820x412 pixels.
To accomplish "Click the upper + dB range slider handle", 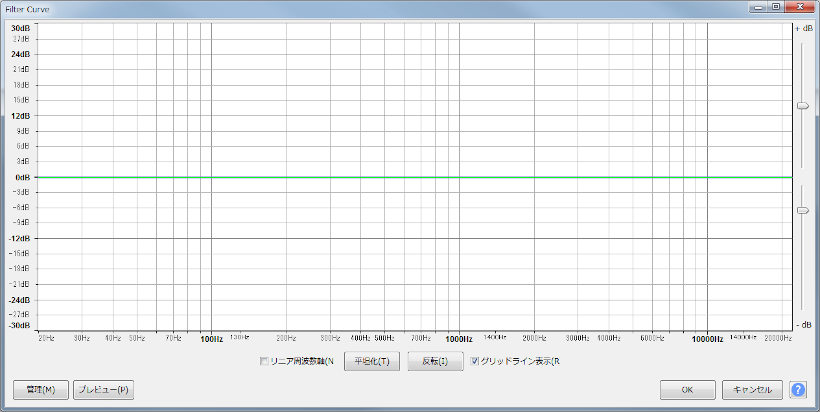I will point(802,105).
